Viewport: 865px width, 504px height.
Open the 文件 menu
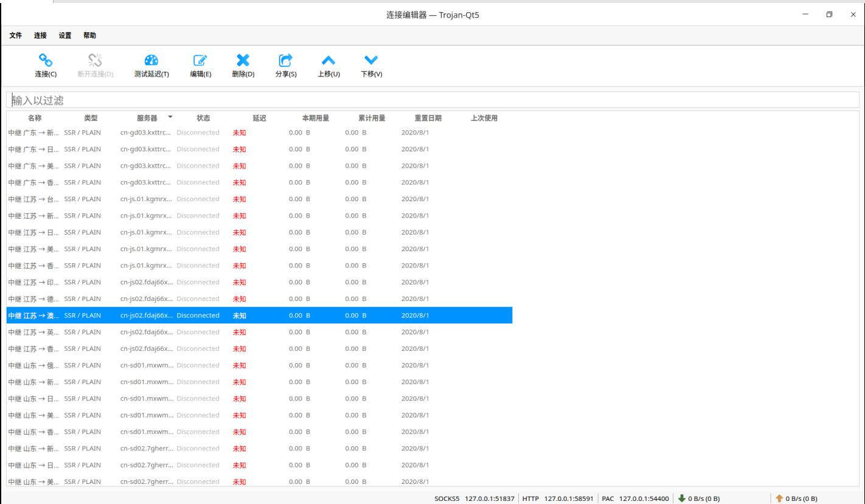coord(16,36)
